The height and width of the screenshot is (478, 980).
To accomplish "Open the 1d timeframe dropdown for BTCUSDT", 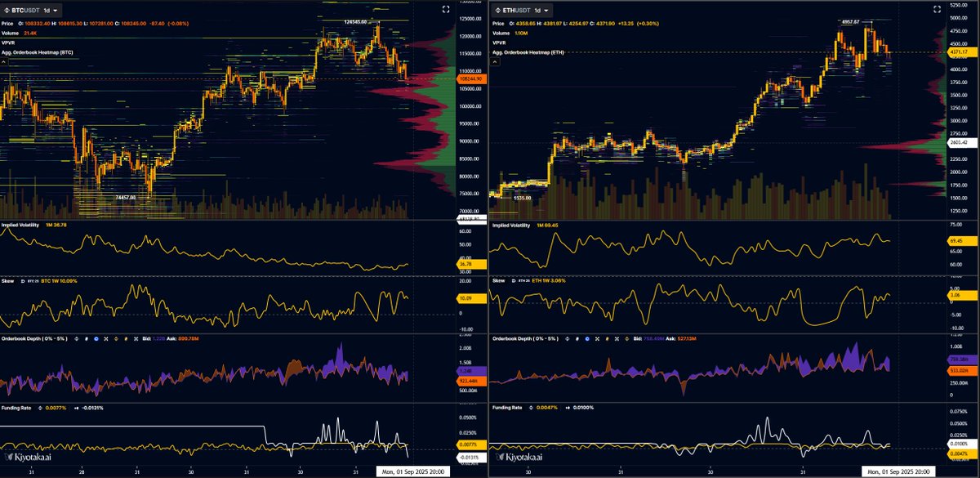I will pos(49,11).
